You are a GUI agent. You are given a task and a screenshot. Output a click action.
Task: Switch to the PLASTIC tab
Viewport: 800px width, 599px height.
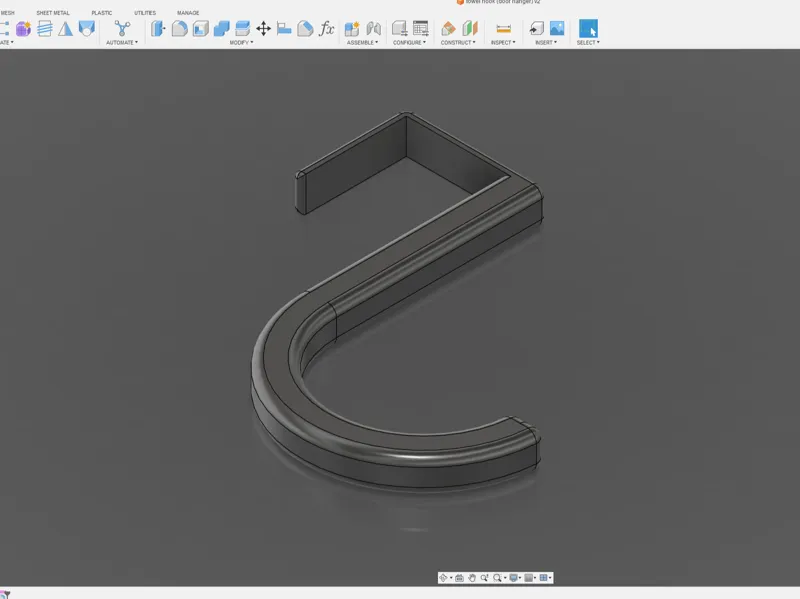tap(102, 13)
